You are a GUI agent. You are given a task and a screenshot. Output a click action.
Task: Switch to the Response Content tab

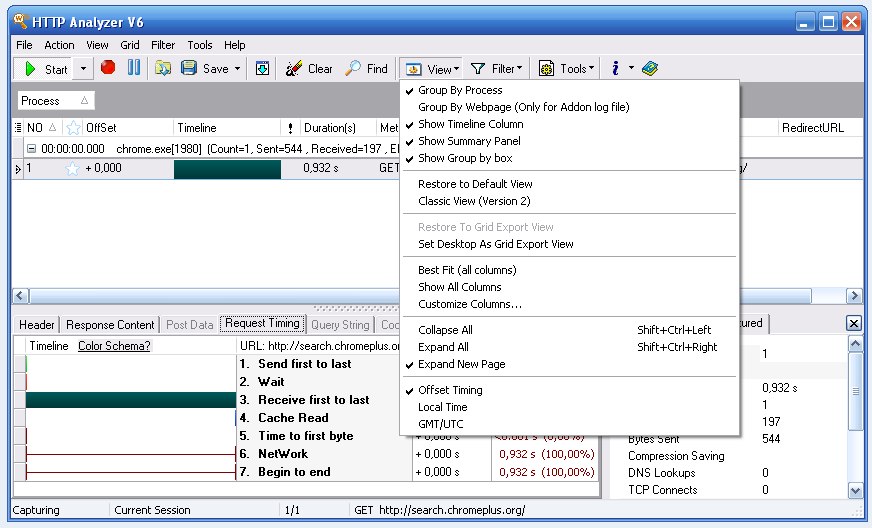point(111,324)
